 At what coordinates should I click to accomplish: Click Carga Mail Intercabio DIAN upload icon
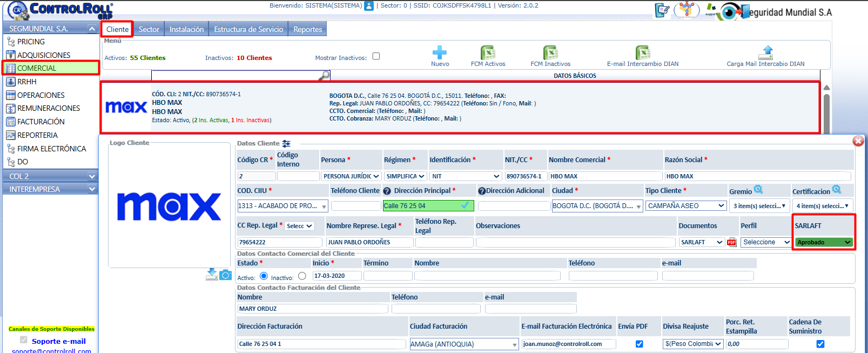[x=766, y=52]
